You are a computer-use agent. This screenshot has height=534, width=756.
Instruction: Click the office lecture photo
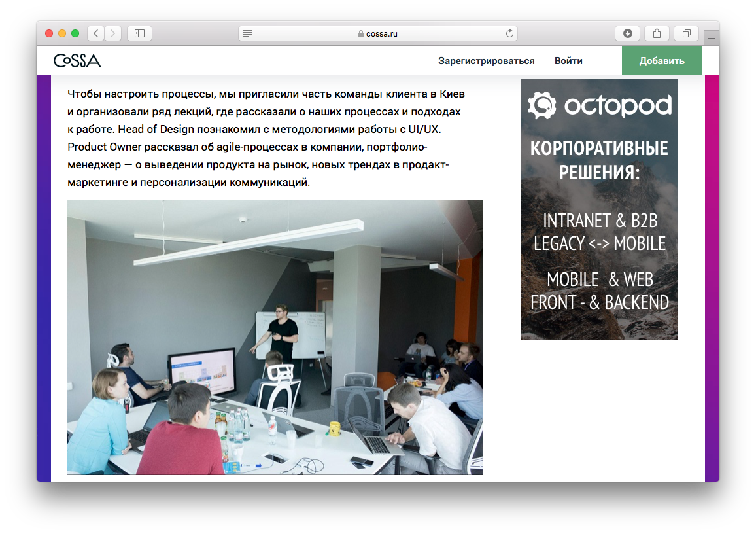tap(275, 337)
